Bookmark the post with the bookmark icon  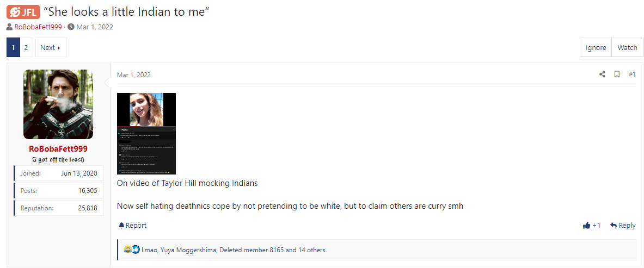click(617, 74)
